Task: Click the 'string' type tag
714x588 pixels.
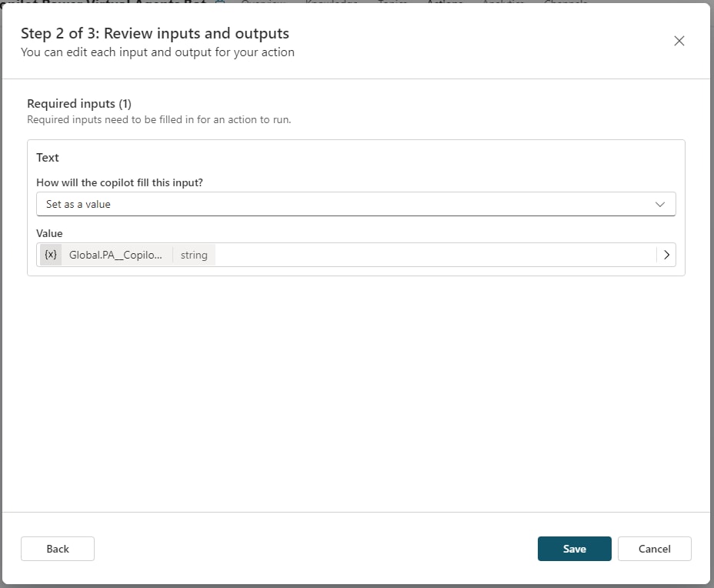Action: [194, 255]
